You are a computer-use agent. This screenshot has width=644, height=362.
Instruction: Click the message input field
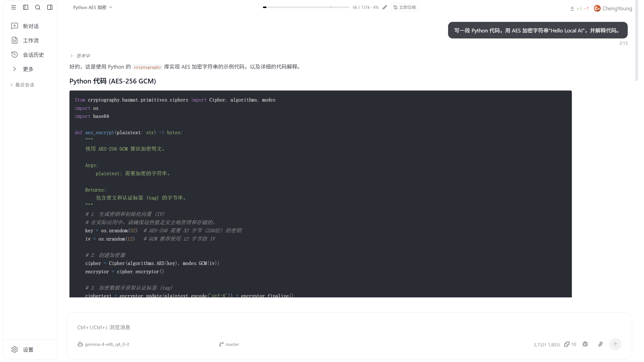pyautogui.click(x=349, y=327)
